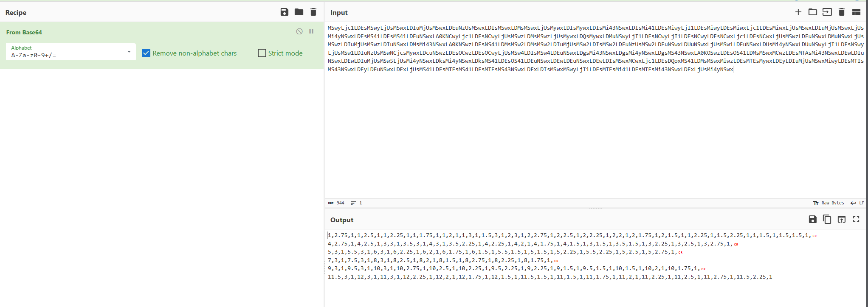
Task: Add a new input tab
Action: [798, 12]
